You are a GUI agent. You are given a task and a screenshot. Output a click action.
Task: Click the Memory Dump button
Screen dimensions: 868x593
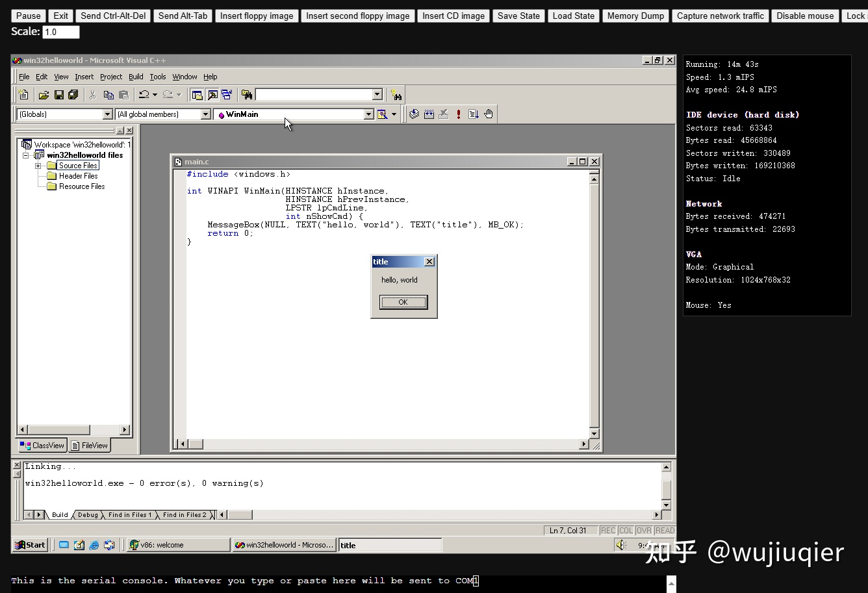coord(635,16)
